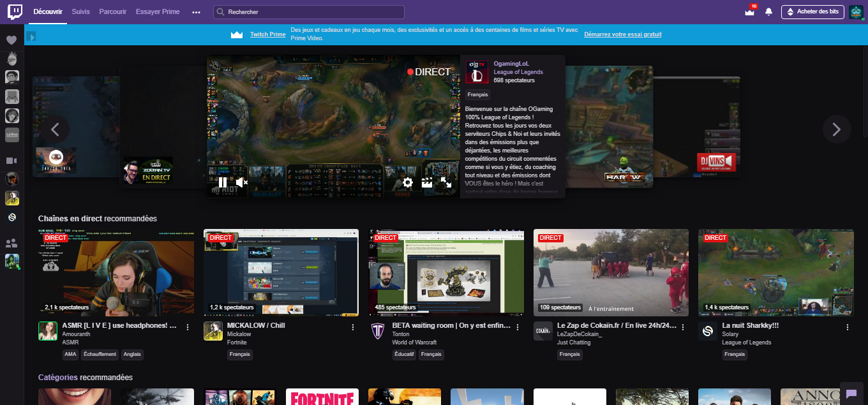Open the HAROW carousel stream preview
The image size is (868, 405).
point(610,126)
